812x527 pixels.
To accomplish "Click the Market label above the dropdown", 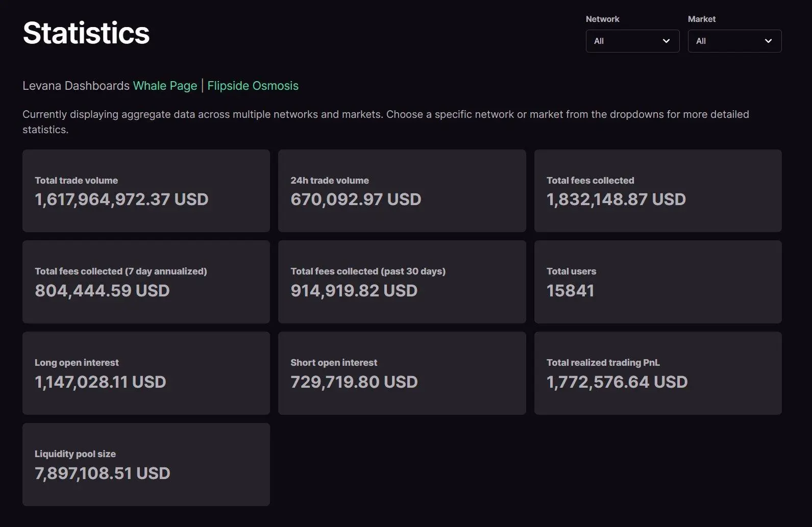I will click(x=701, y=19).
